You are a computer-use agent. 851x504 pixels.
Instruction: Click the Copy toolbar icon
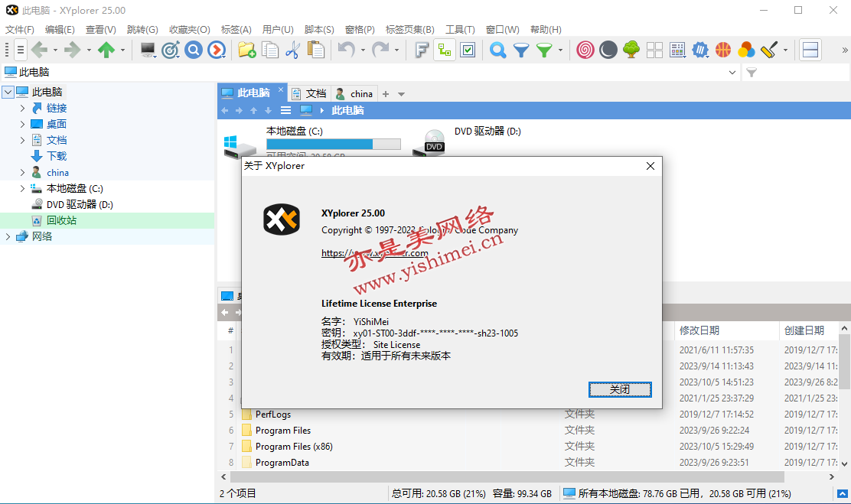(x=269, y=50)
